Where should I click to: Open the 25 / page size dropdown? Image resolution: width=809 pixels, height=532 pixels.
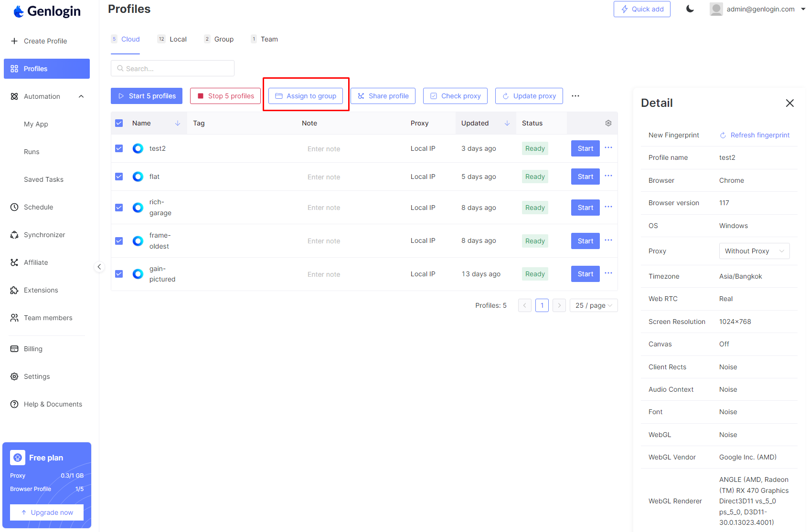click(593, 305)
